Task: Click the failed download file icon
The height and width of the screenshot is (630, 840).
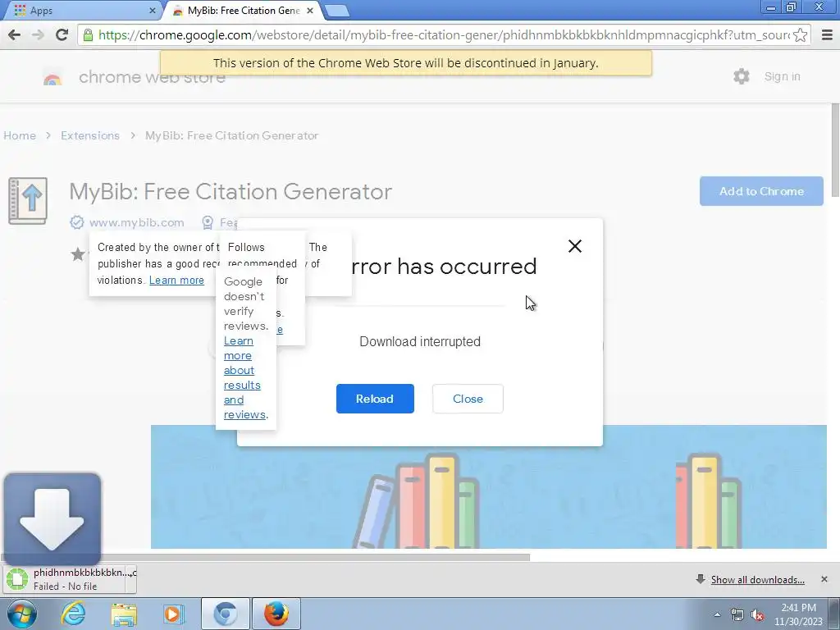Action: (x=17, y=579)
